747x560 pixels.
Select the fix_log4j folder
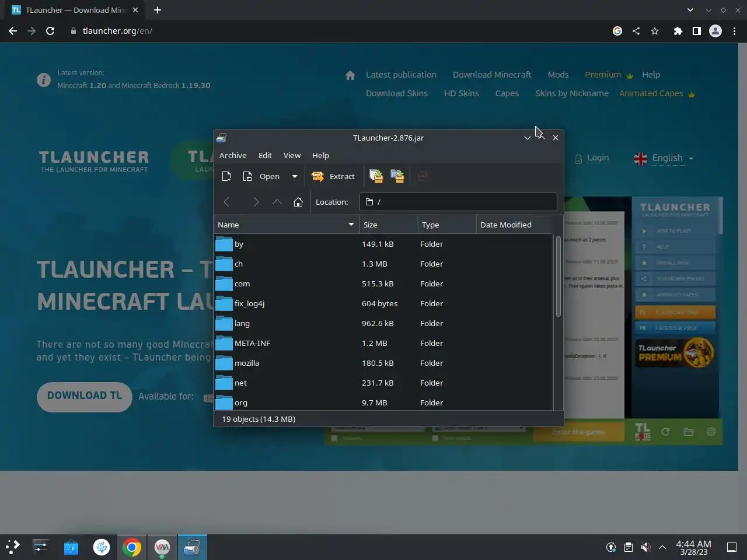[x=383, y=303]
